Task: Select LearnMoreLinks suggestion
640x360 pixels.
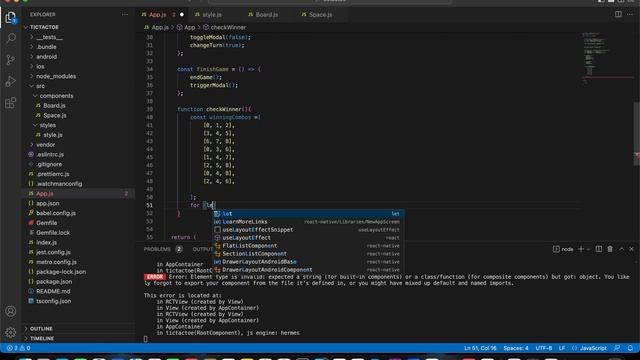Action: point(309,222)
